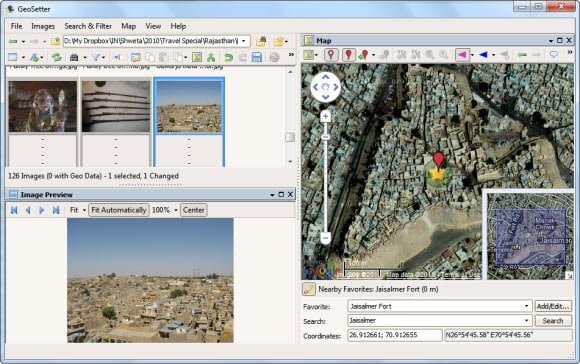
Task: Click the speech bubble icon in Map toolbar
Action: pos(554,55)
